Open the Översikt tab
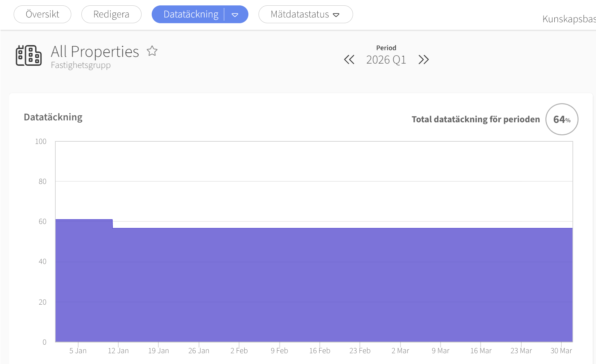 [x=42, y=14]
